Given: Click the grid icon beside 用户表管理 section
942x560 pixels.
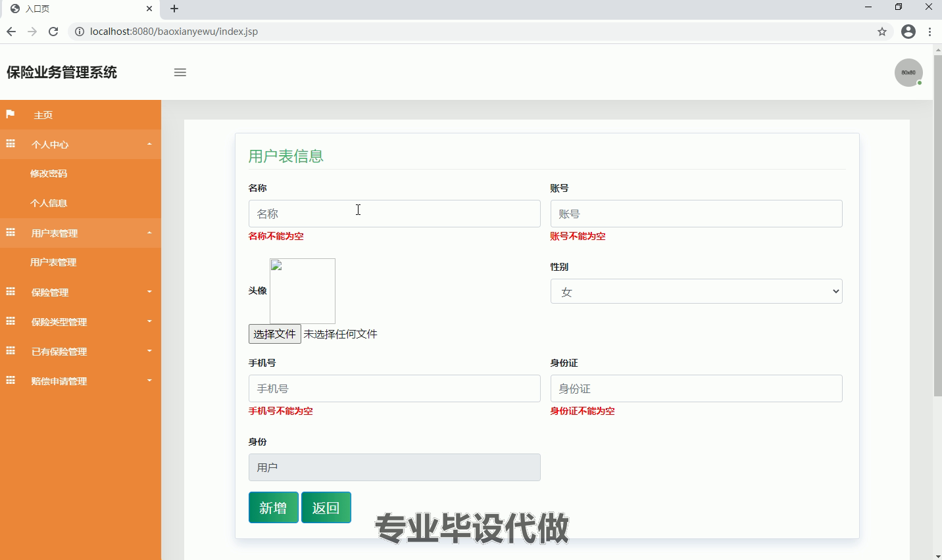Looking at the screenshot, I should point(11,233).
